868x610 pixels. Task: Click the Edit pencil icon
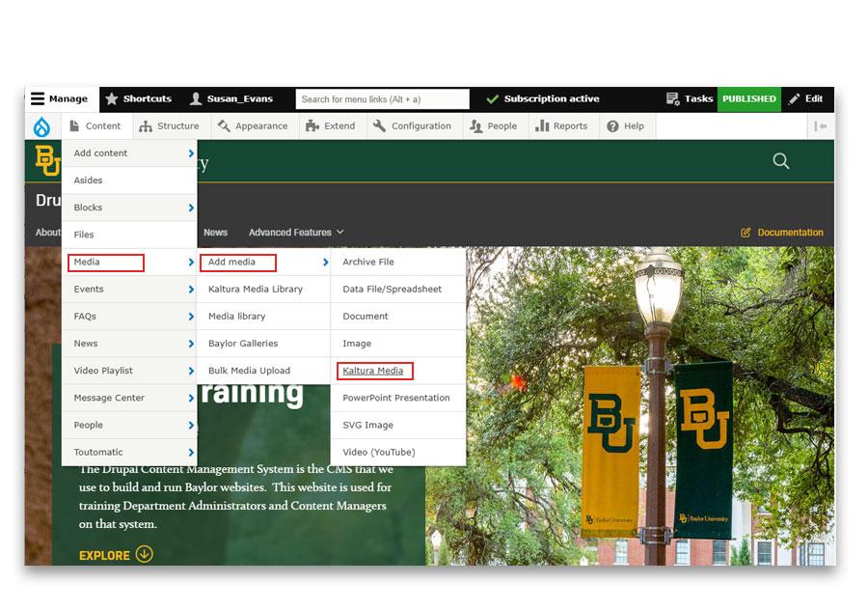794,98
